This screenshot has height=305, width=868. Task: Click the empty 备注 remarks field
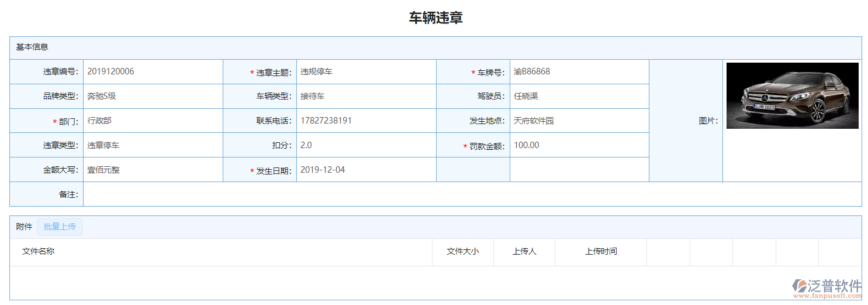(472, 194)
